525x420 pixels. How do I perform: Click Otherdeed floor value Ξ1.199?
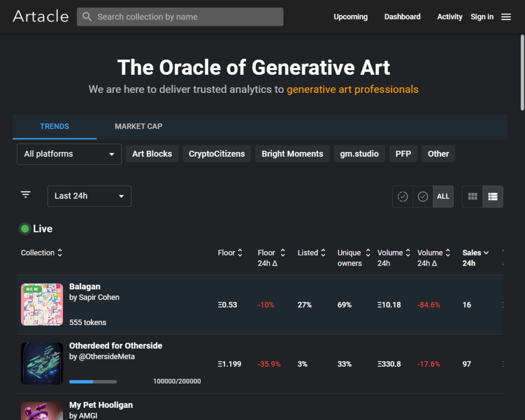[x=229, y=364]
